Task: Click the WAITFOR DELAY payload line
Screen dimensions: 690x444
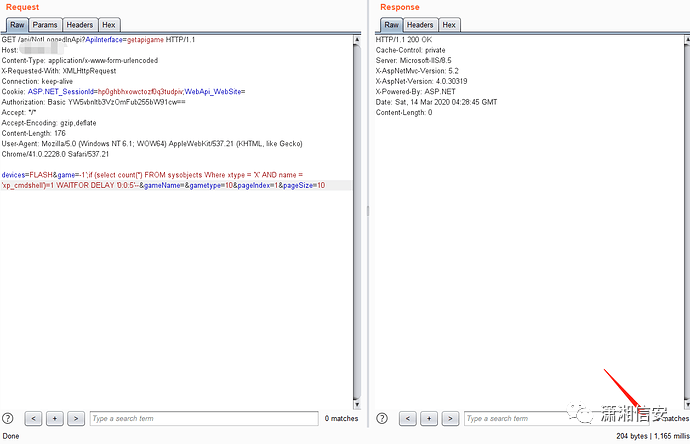Action: pyautogui.click(x=163, y=185)
